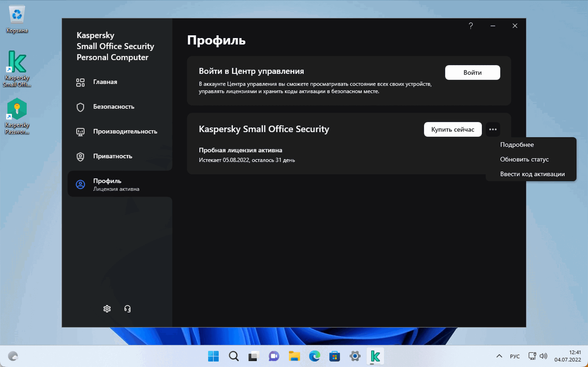Select the Kaspersky Password Manager desktop shortcut
Viewport: 588px width, 367px height.
(17, 116)
